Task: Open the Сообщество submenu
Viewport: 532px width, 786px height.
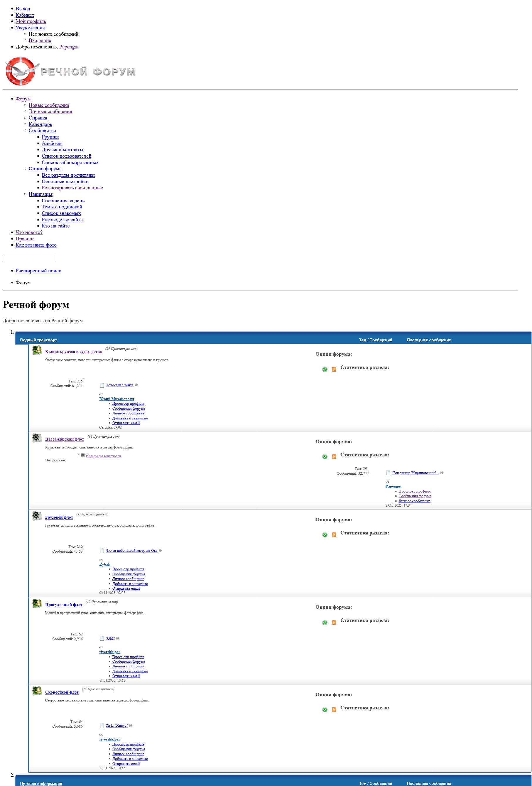Action: [x=42, y=131]
